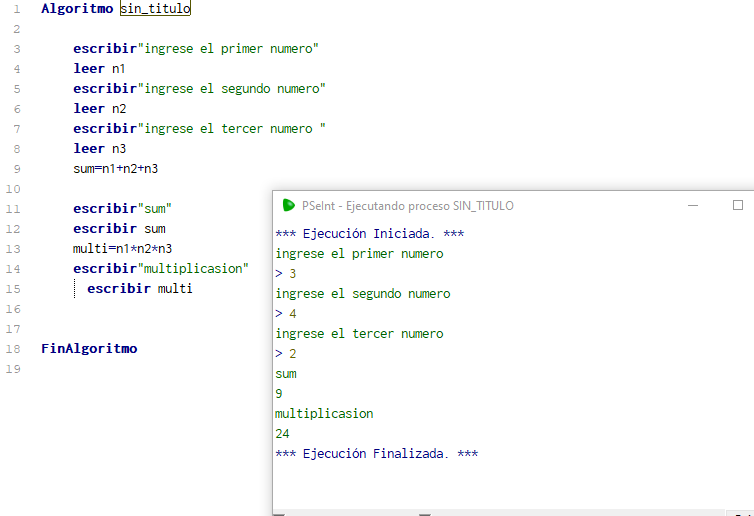This screenshot has width=754, height=516.
Task: Click the 'Ejecución Iniciada' output line
Action: point(369,234)
